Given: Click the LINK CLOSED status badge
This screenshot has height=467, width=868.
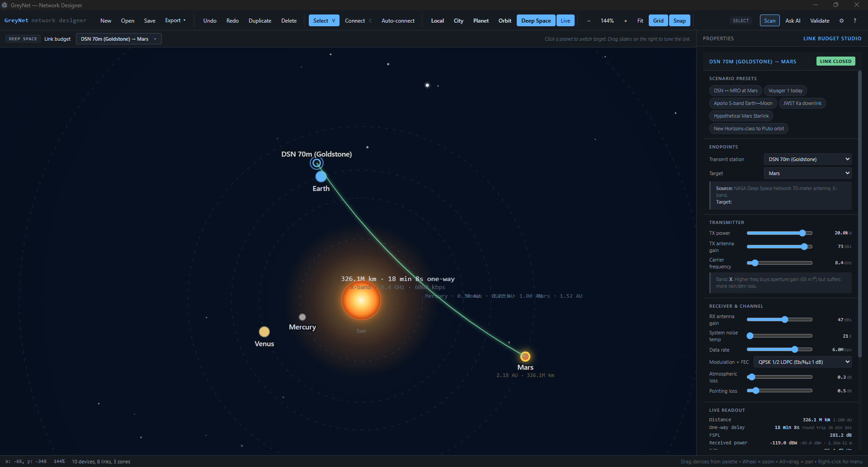Looking at the screenshot, I should [835, 61].
